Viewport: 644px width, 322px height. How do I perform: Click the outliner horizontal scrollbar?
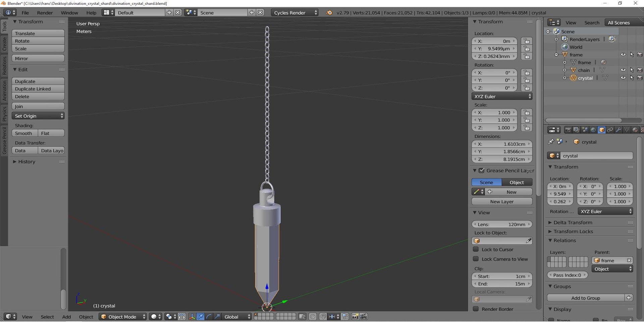(584, 120)
